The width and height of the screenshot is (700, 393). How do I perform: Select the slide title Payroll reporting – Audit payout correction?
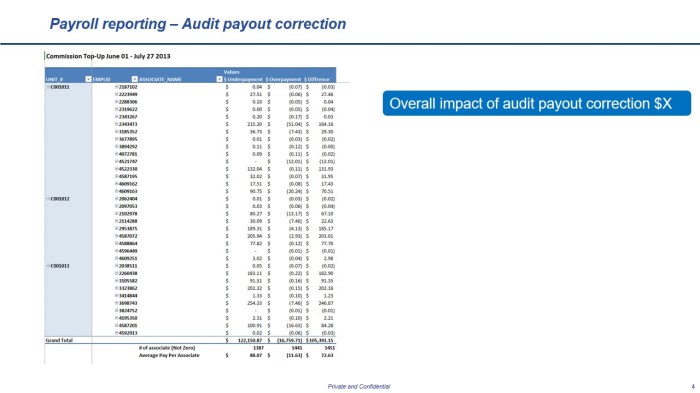point(198,24)
